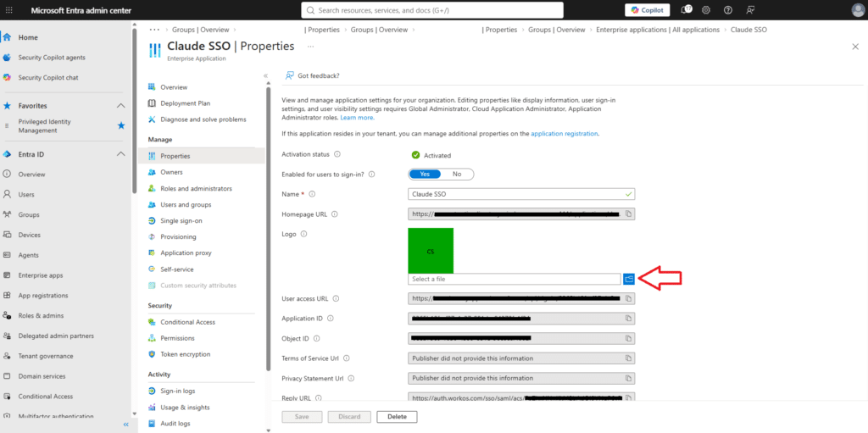The image size is (868, 433).
Task: Click the Name input field
Action: tap(521, 194)
